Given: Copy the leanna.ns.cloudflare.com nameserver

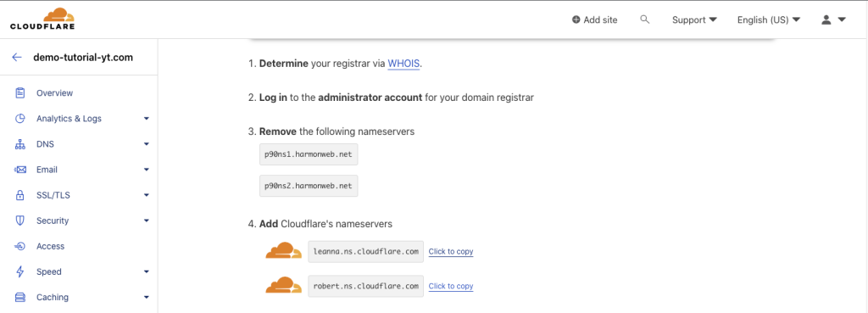Looking at the screenshot, I should pyautogui.click(x=451, y=252).
